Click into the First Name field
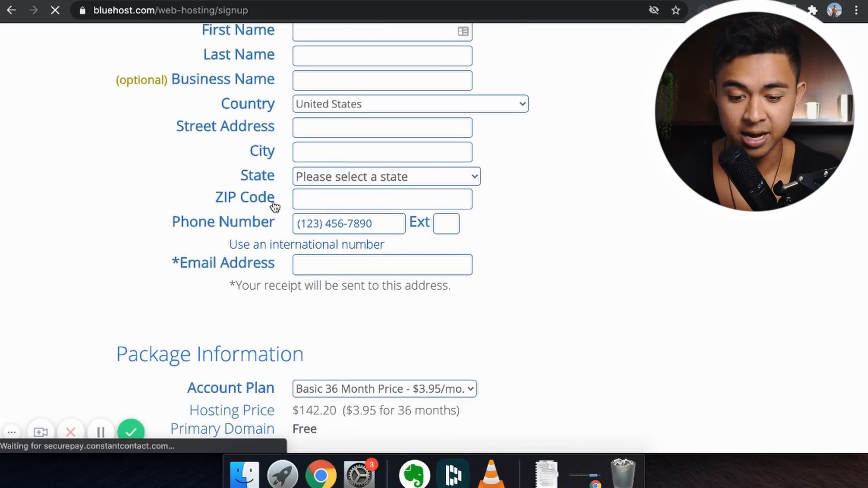 tap(382, 31)
